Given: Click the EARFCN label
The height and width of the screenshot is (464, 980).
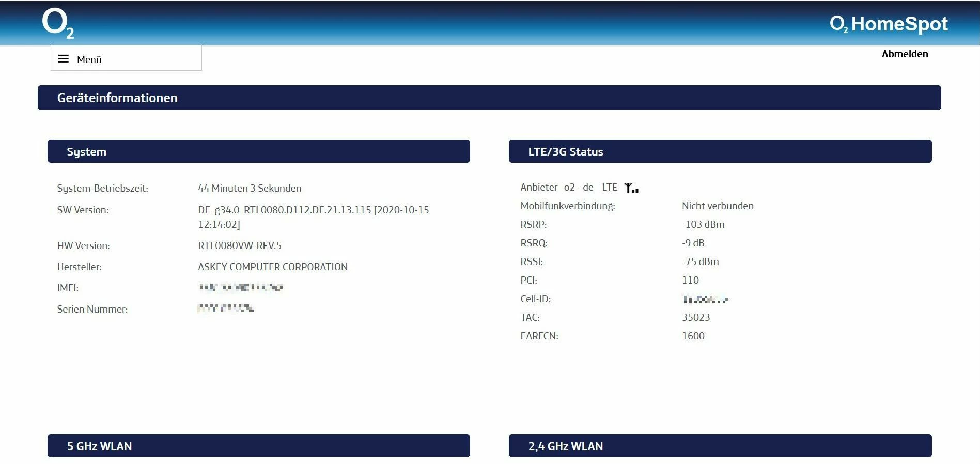Looking at the screenshot, I should (x=539, y=336).
